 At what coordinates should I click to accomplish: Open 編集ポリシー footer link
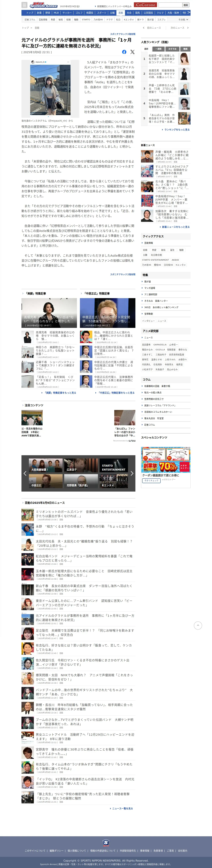pyautogui.click(x=56, y=850)
